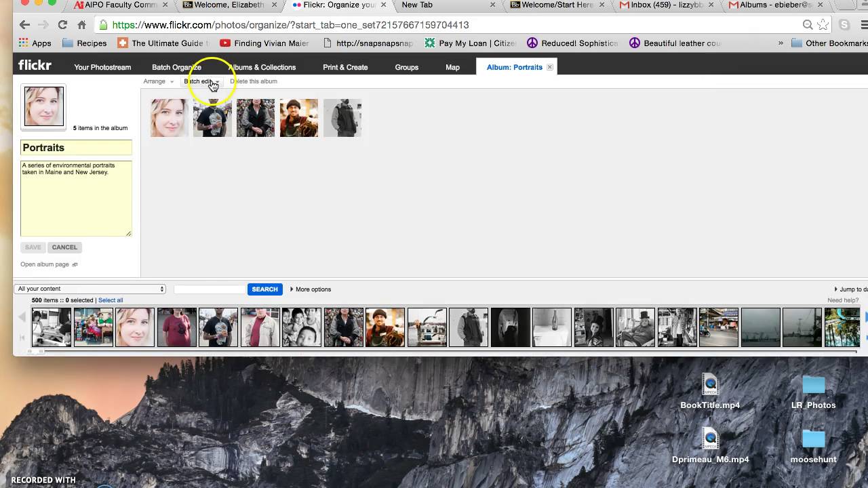Click the album cover thumbnail
The height and width of the screenshot is (488, 868).
click(x=44, y=106)
